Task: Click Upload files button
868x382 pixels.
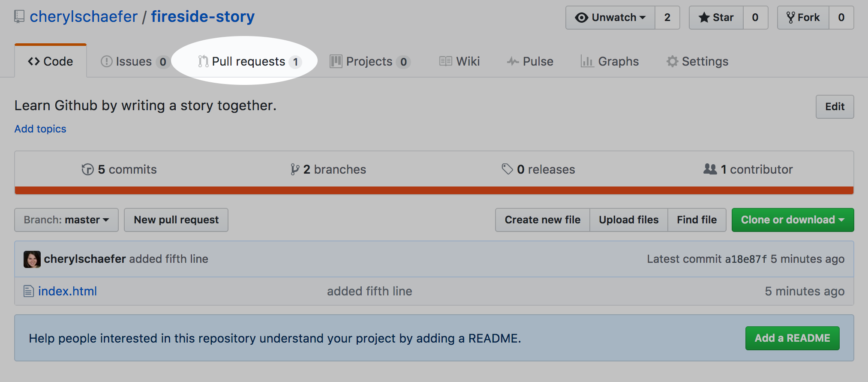Action: click(x=629, y=220)
